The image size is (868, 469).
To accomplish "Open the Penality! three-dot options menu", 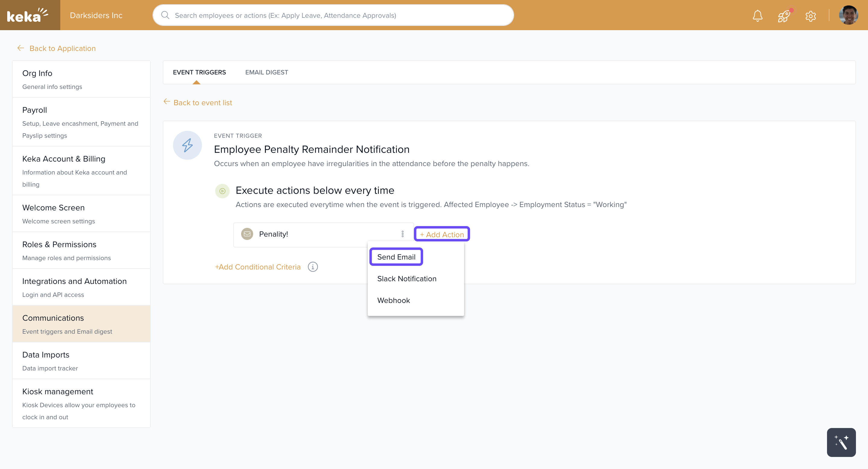I will click(x=403, y=234).
